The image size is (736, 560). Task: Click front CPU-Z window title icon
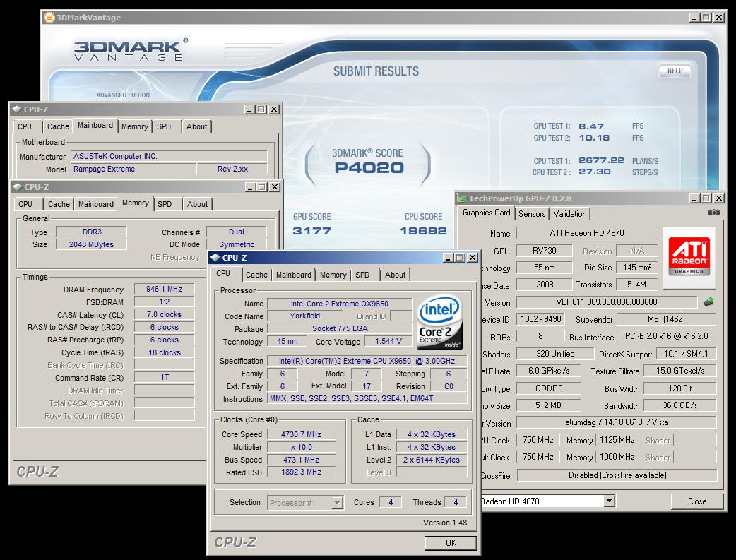tap(215, 258)
